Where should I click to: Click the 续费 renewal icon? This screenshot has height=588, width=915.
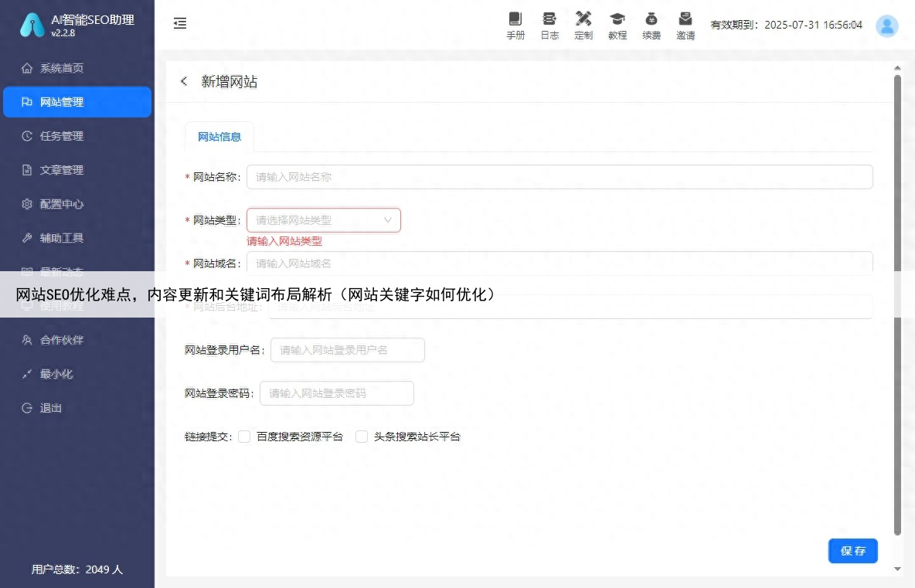(x=651, y=19)
